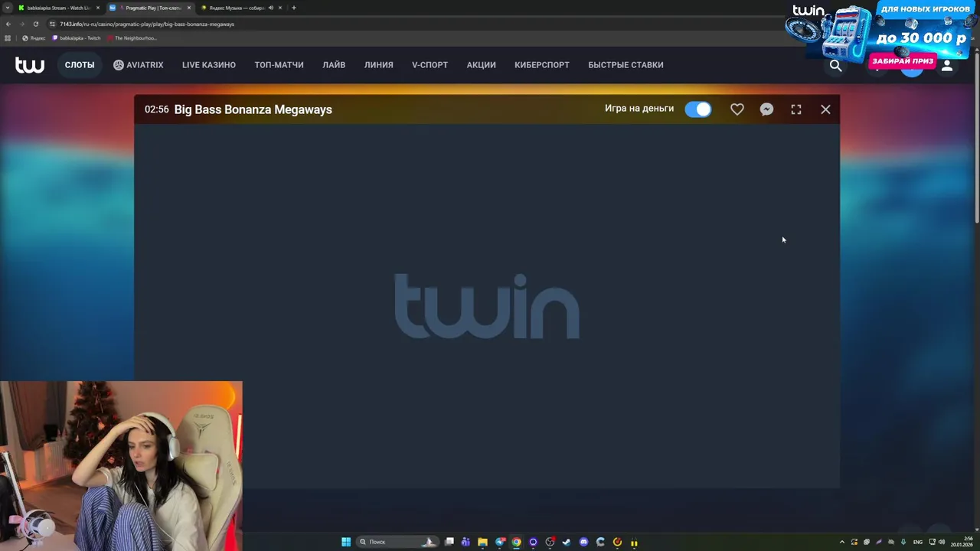This screenshot has height=551, width=980.
Task: Open ТОП-МАТЧИ in the navigation
Action: click(x=279, y=65)
